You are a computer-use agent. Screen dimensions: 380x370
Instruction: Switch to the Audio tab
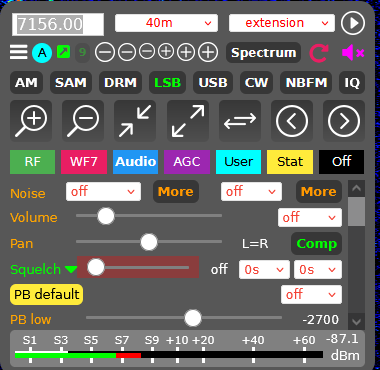pyautogui.click(x=135, y=162)
